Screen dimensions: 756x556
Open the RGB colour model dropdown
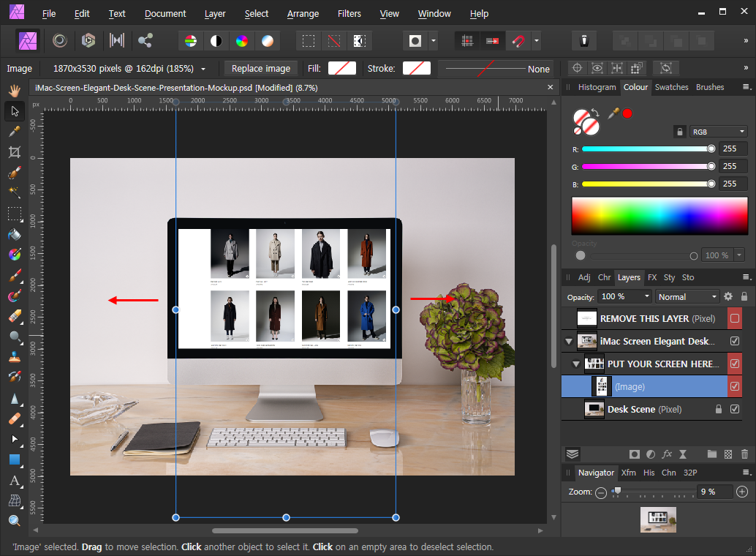point(719,132)
